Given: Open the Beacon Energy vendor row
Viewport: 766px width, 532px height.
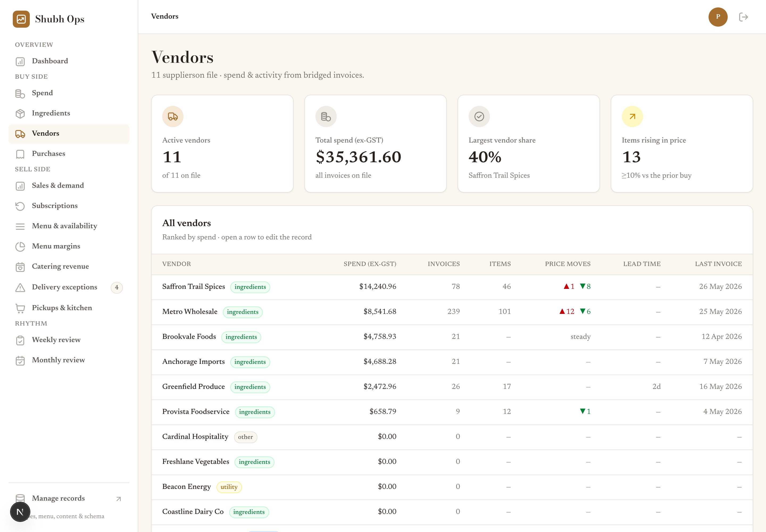Looking at the screenshot, I should click(x=452, y=487).
